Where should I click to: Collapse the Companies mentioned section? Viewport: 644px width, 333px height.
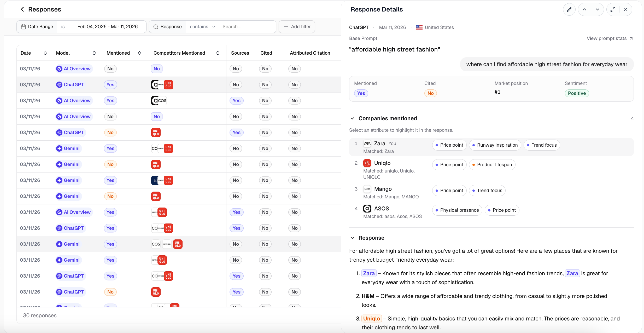coord(352,118)
